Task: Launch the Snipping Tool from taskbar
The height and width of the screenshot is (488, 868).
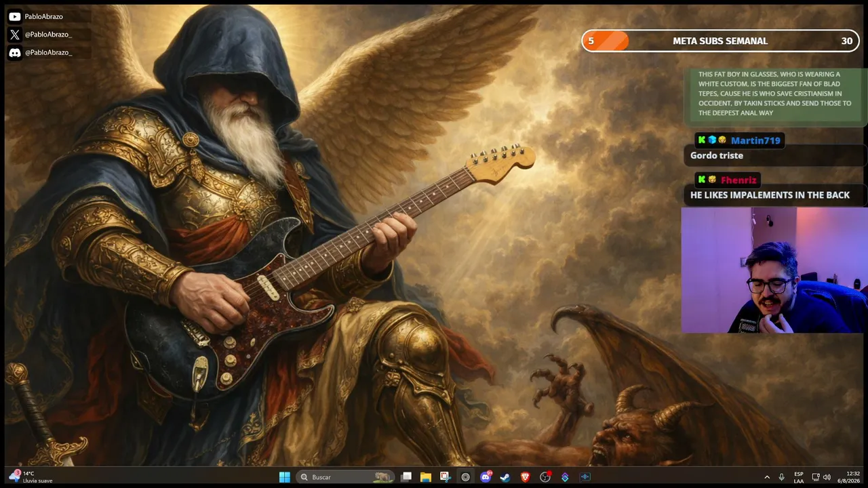Action: click(445, 477)
